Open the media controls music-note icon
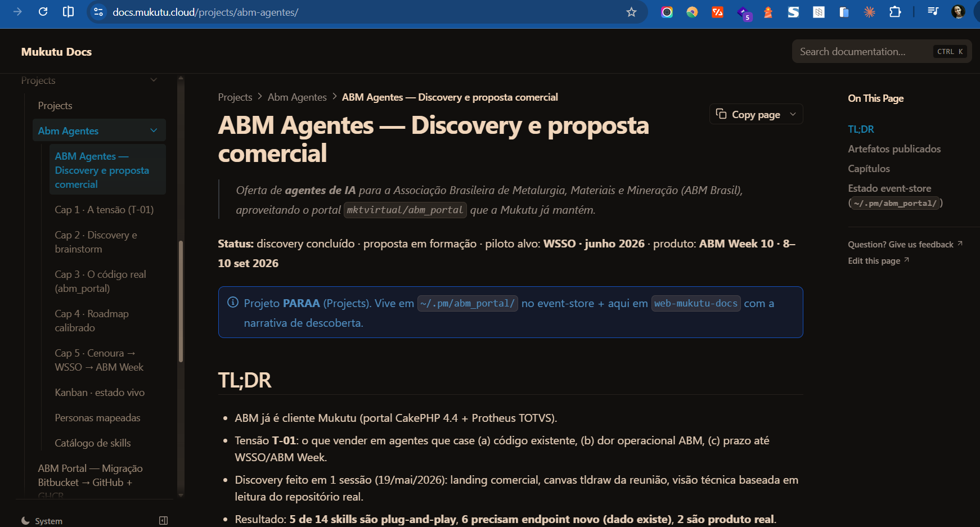This screenshot has width=980, height=527. (933, 12)
